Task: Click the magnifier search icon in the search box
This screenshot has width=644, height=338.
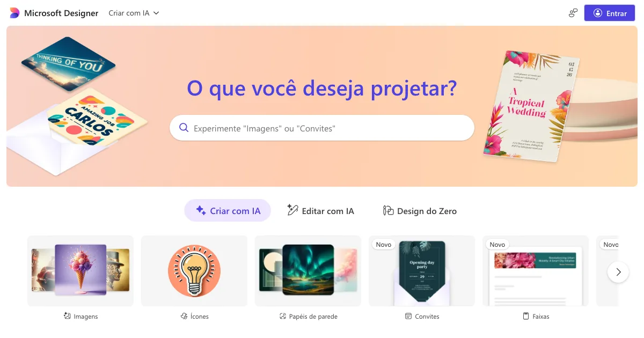Action: 184,128
